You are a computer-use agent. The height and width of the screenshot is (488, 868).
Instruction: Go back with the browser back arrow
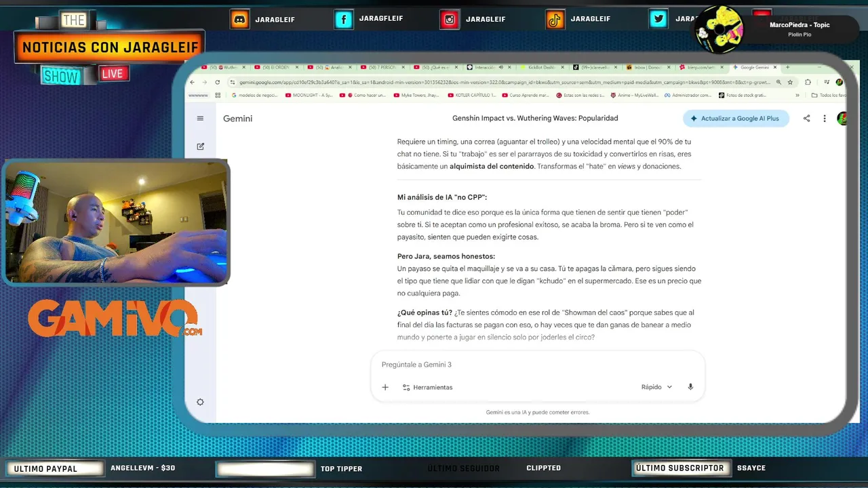[193, 82]
